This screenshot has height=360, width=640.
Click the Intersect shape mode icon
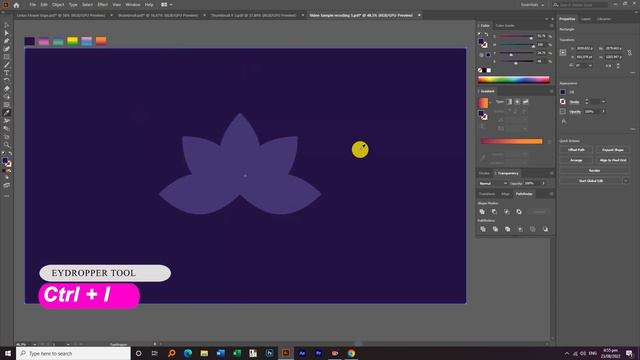(x=507, y=212)
